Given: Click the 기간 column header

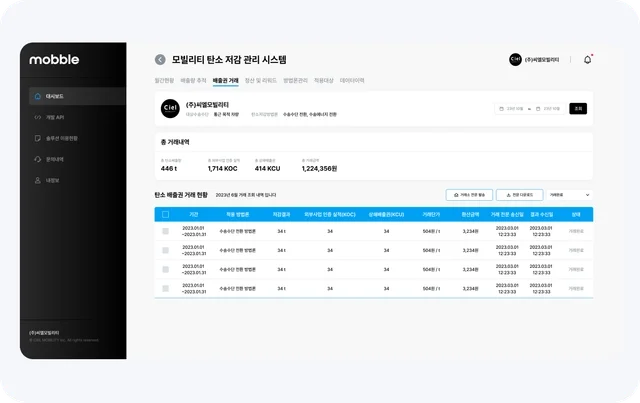Looking at the screenshot, I should point(193,214).
